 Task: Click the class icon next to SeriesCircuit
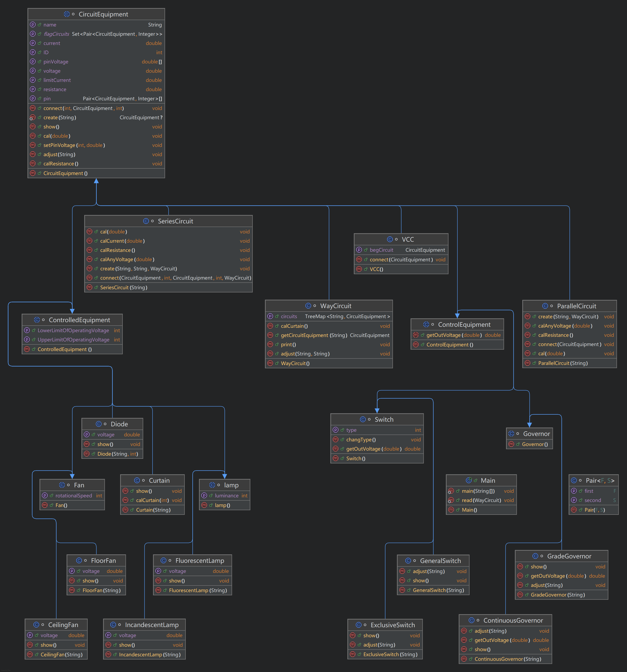[146, 221]
